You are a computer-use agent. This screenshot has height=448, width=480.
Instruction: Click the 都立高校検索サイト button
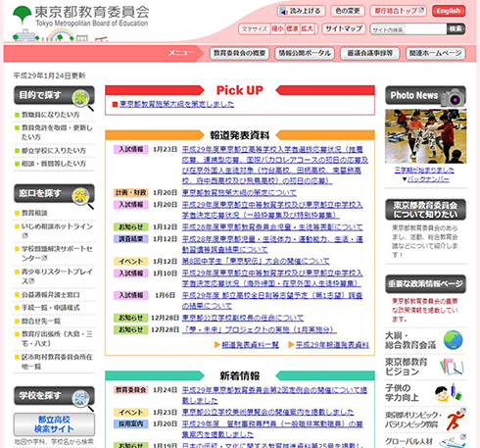[54, 424]
